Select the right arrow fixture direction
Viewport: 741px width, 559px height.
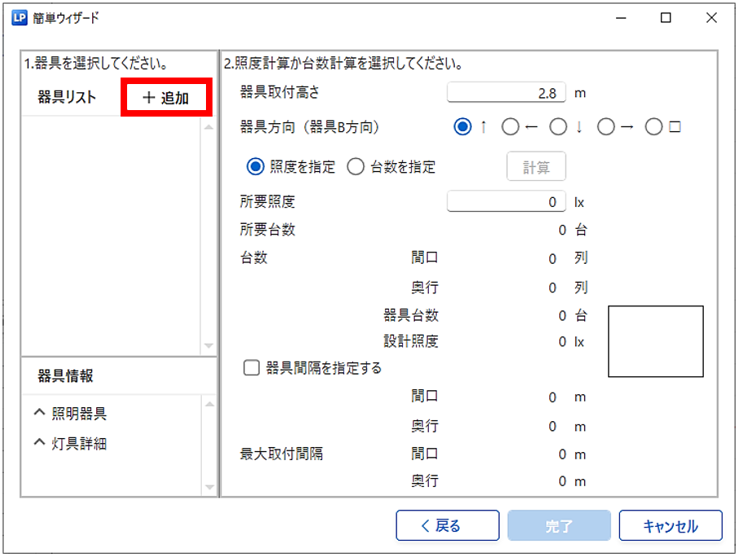coord(606,127)
